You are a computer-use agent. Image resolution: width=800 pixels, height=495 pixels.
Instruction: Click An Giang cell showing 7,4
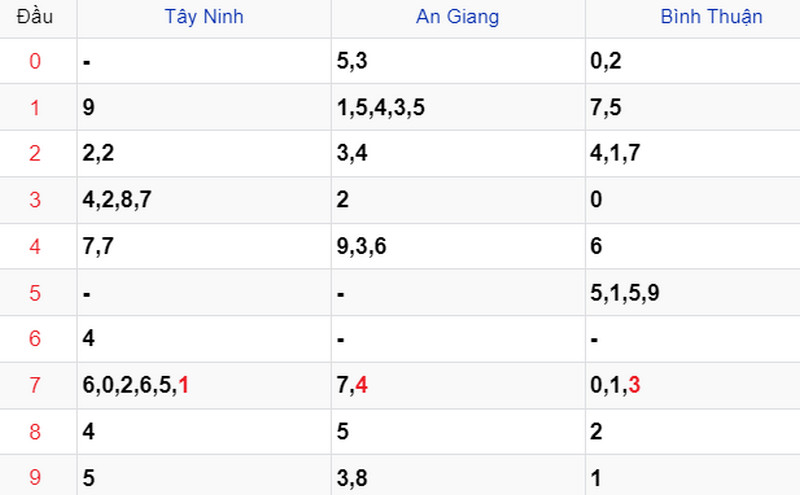(458, 385)
